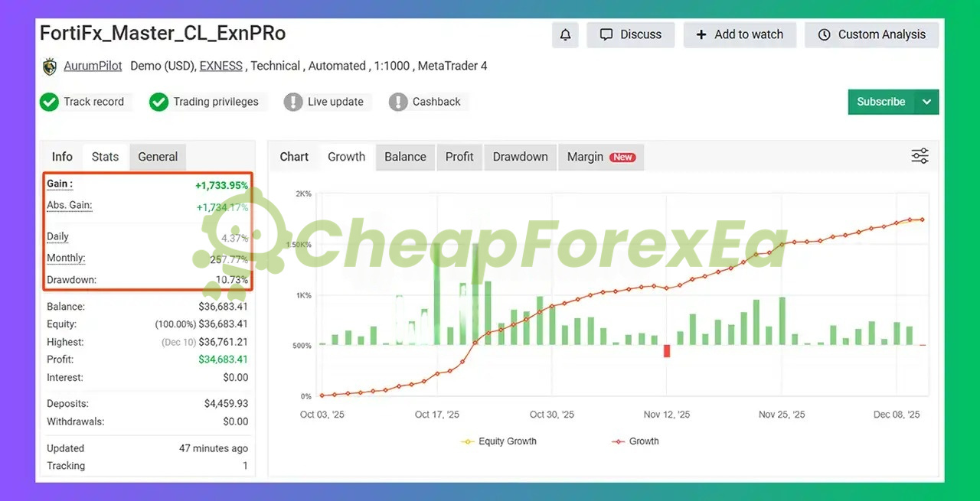
Task: Click the Profit value $34,683.41
Action: click(x=223, y=359)
